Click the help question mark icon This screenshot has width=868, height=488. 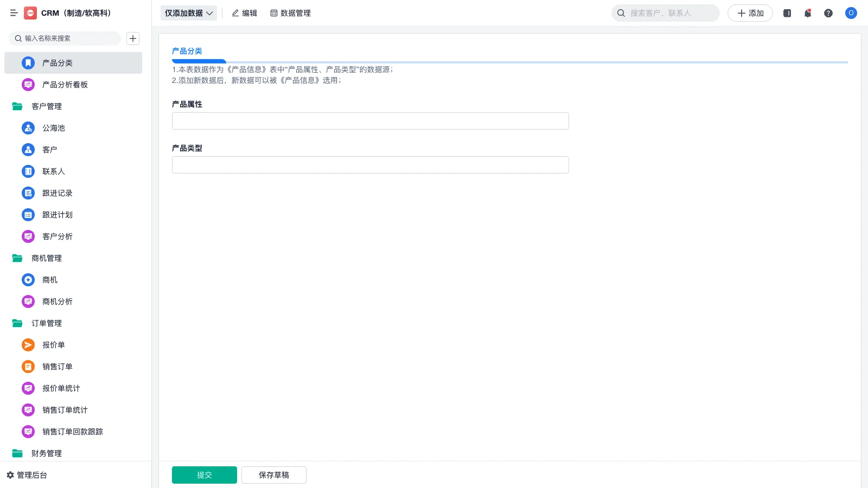(x=828, y=13)
